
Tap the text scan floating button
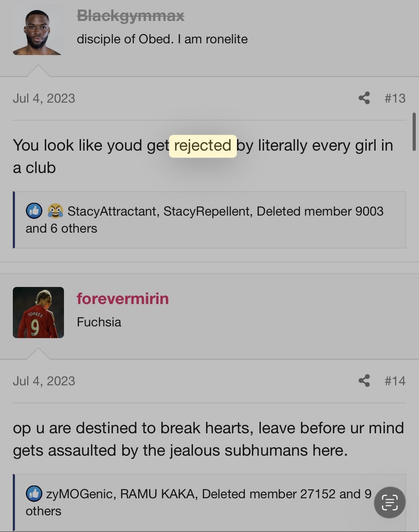pyautogui.click(x=390, y=503)
